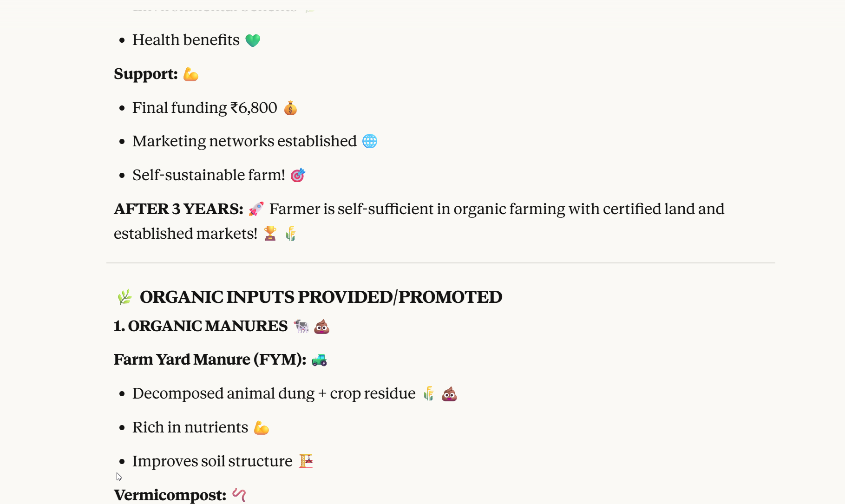Select the rocket emoji after AFTER 3 YEARS
The width and height of the screenshot is (845, 504).
coord(256,209)
